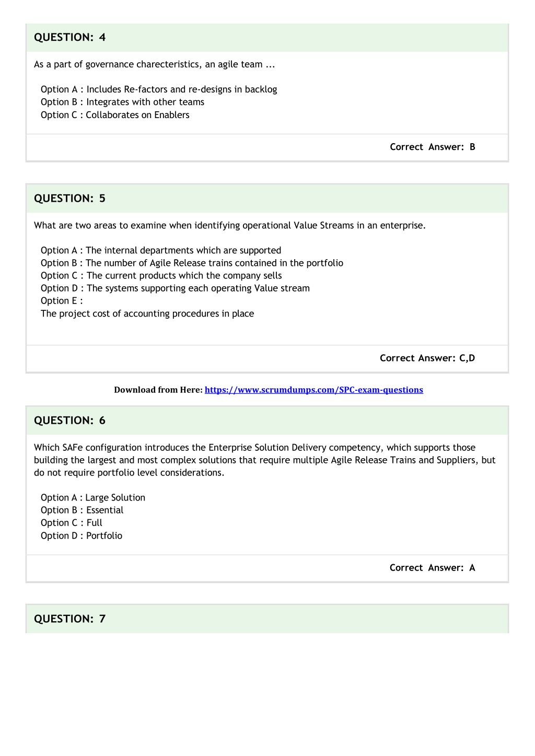Viewport: 535px width, 756px height.
Task: Select Option A internal departments which are supported
Action: [x=161, y=250]
